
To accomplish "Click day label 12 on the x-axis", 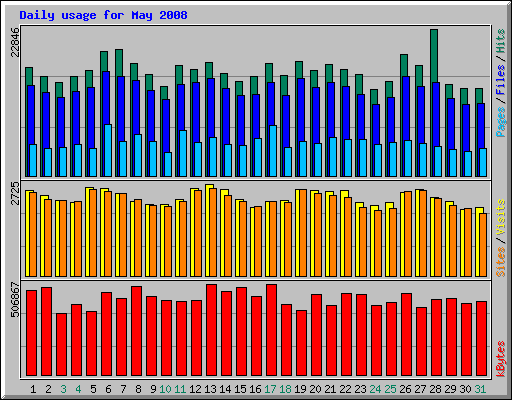I will pos(195,389).
